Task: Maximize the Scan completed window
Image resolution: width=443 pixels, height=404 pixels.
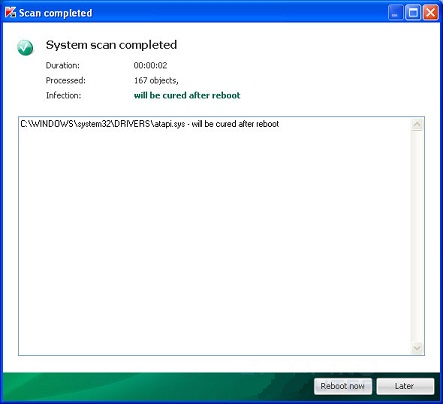Action: (x=413, y=13)
